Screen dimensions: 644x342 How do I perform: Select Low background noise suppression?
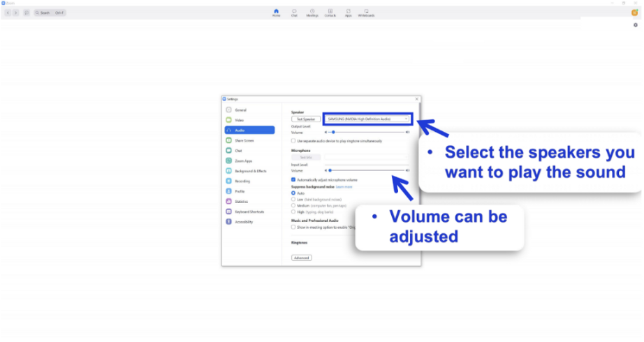(293, 199)
